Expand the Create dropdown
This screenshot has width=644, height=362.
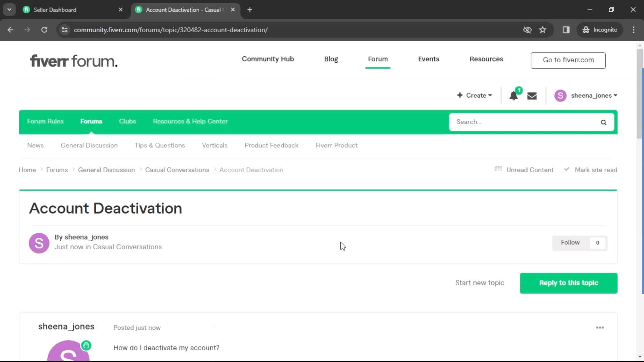pyautogui.click(x=475, y=96)
